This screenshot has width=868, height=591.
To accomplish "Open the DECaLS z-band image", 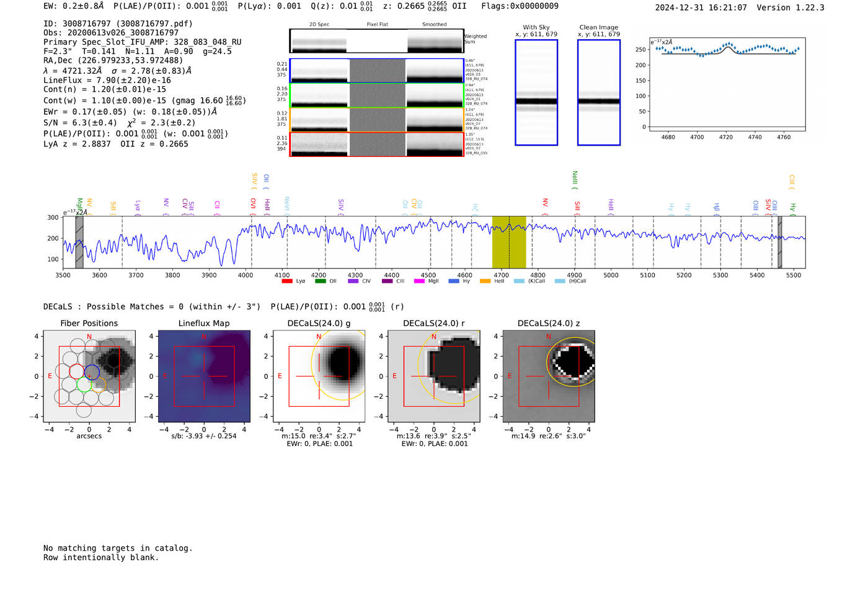I will point(549,376).
